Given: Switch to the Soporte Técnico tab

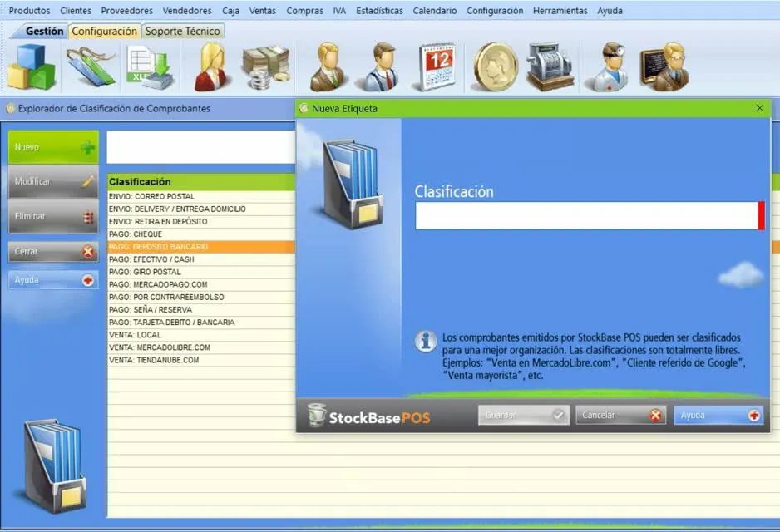Looking at the screenshot, I should click(x=183, y=31).
